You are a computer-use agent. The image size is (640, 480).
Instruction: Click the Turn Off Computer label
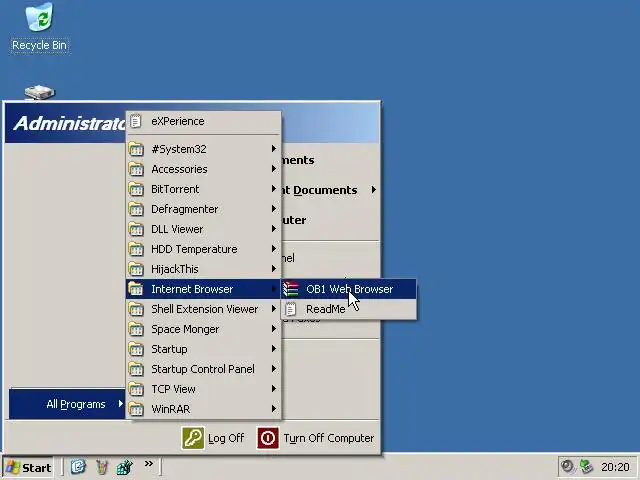coord(329,438)
